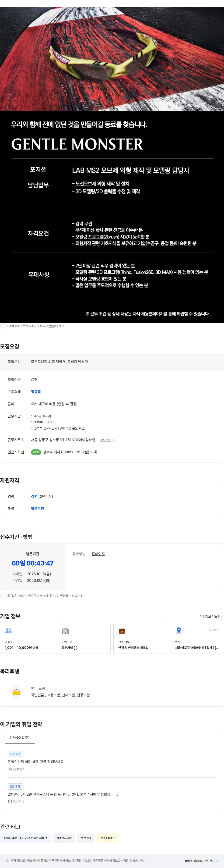Image resolution: width=224 pixels, height=868 pixels.
Task: Click the 09:00 ~ 18:00 work hours text
Action: point(45,422)
